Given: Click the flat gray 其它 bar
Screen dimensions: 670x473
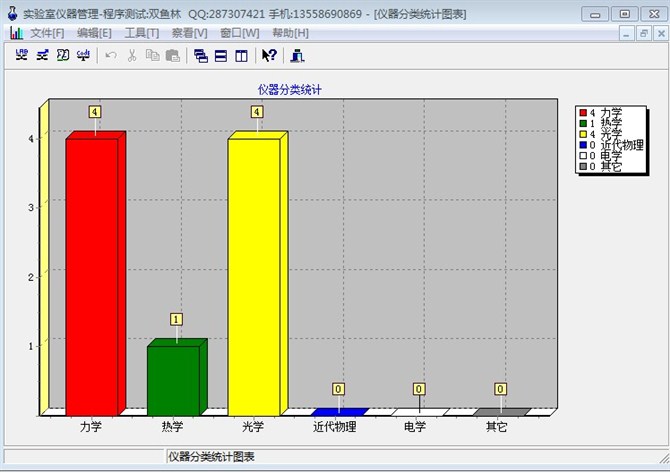Looking at the screenshot, I should (502, 412).
